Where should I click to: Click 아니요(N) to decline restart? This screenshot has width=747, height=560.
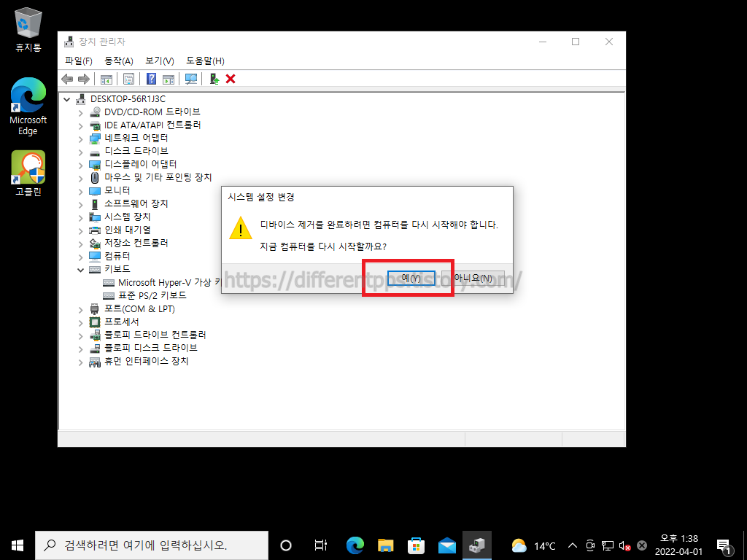coord(473,278)
